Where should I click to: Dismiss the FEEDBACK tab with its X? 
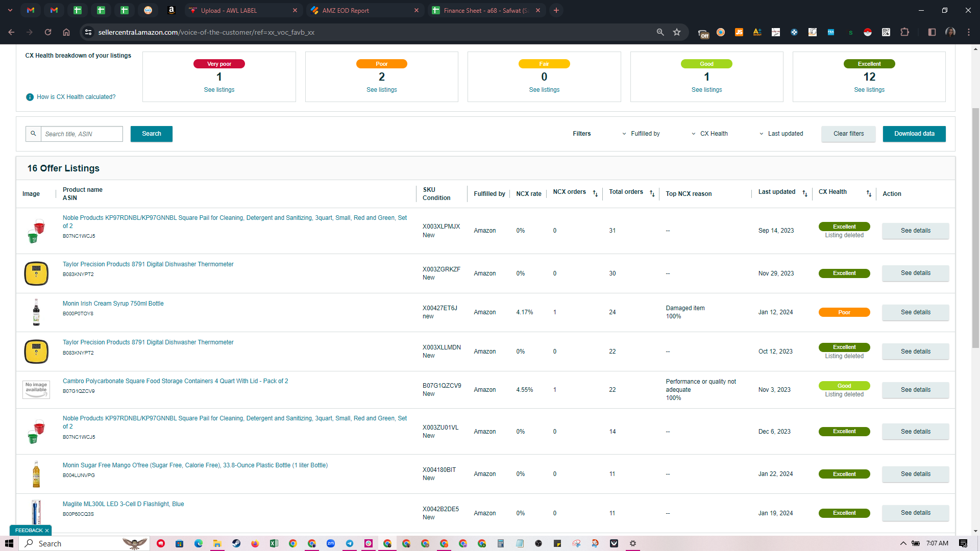46,531
